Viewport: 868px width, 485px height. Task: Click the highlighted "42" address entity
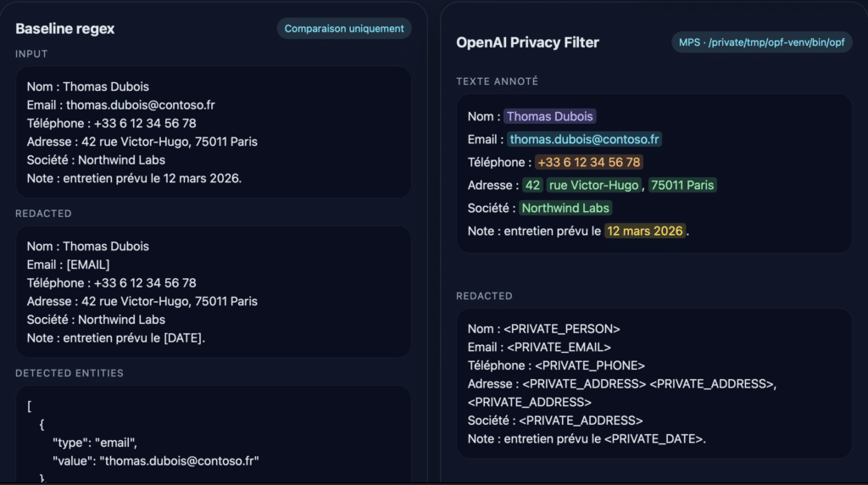(x=532, y=185)
